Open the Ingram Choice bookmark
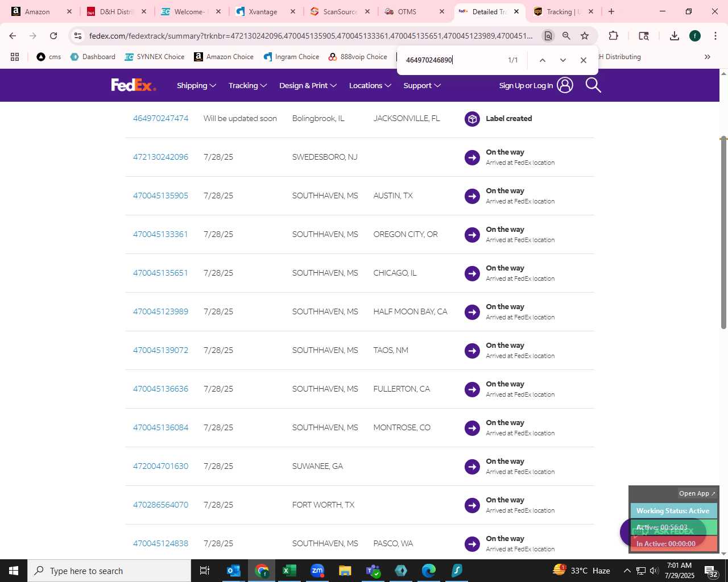 tap(291, 57)
